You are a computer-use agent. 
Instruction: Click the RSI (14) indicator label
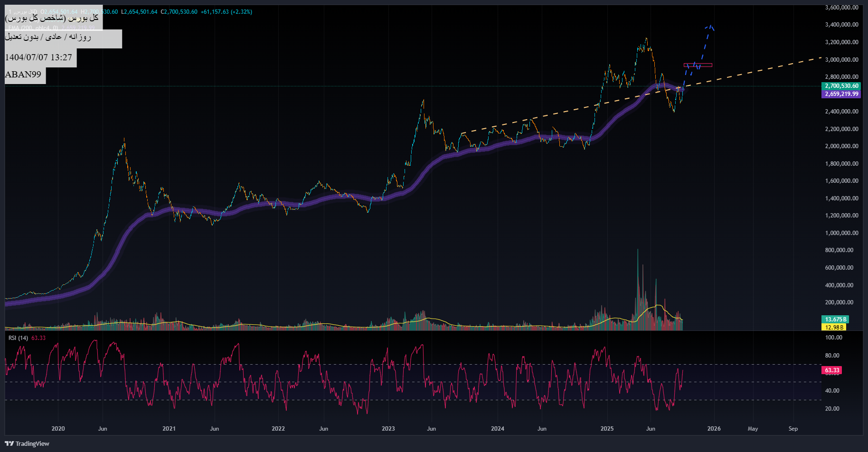pyautogui.click(x=18, y=338)
